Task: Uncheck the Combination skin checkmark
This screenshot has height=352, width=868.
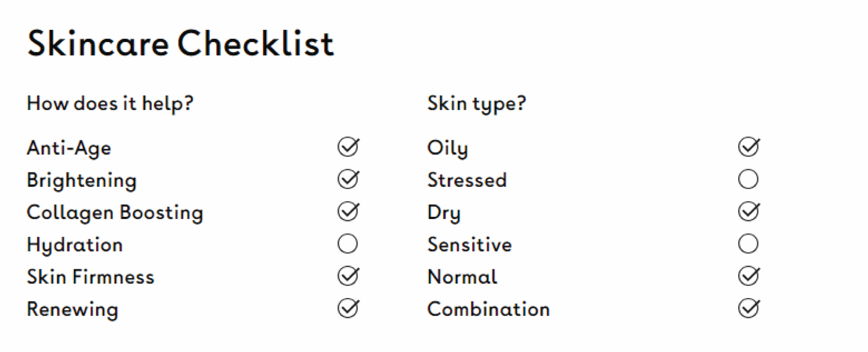Action: pos(748,309)
